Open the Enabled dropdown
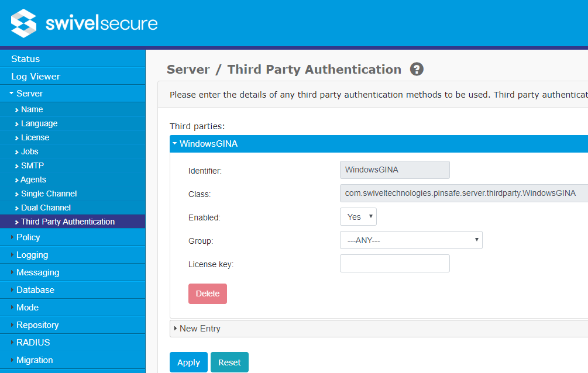The height and width of the screenshot is (373, 588). click(x=358, y=216)
